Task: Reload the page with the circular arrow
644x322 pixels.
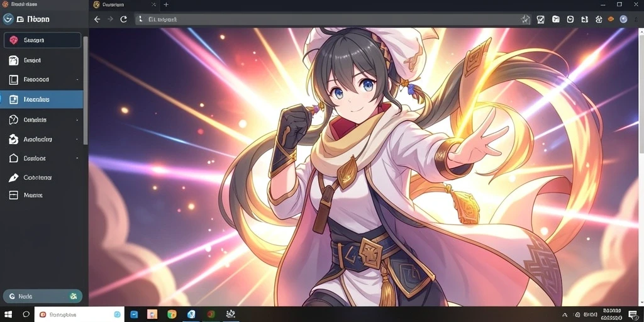Action: (x=123, y=19)
